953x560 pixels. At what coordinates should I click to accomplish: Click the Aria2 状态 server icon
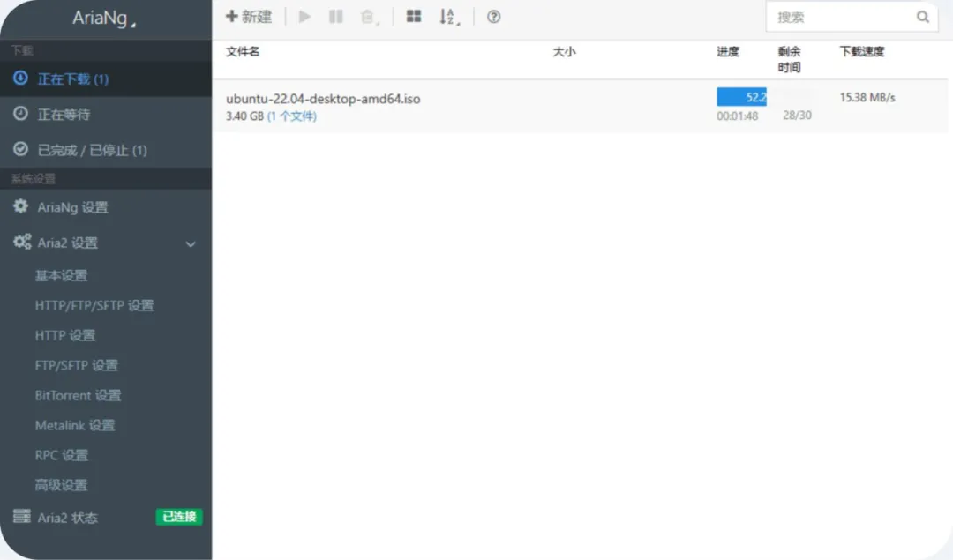[x=22, y=516]
